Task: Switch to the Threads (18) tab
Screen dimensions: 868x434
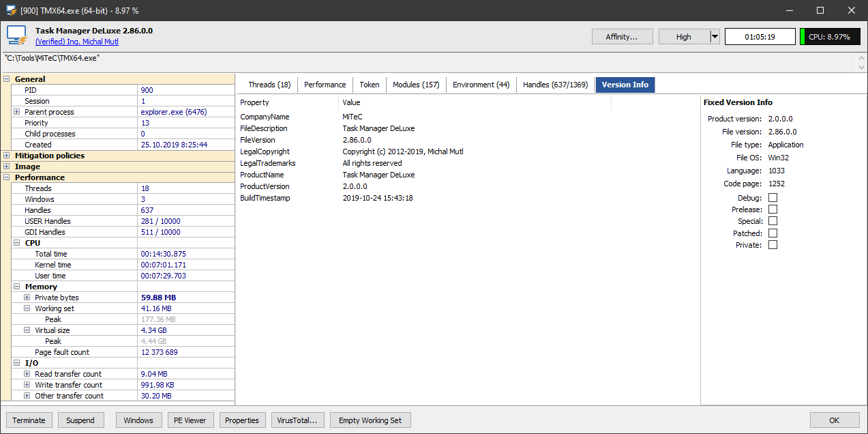Action: click(x=269, y=85)
